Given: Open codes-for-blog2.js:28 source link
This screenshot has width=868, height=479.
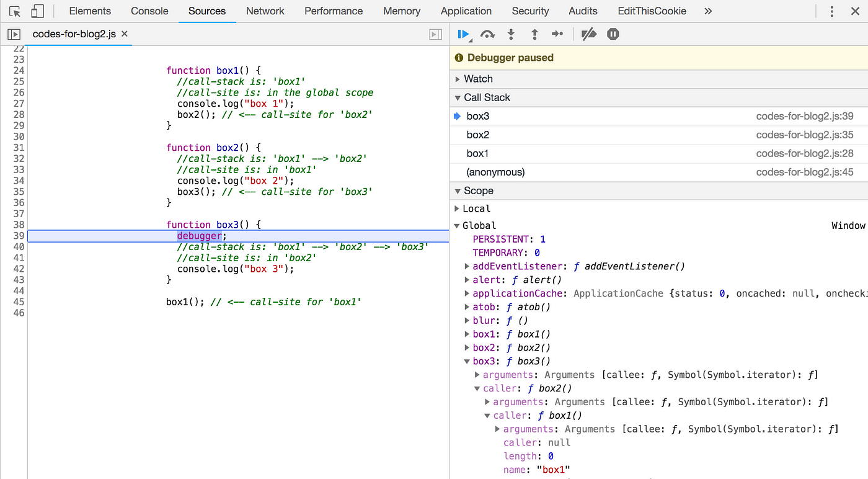Looking at the screenshot, I should point(805,153).
